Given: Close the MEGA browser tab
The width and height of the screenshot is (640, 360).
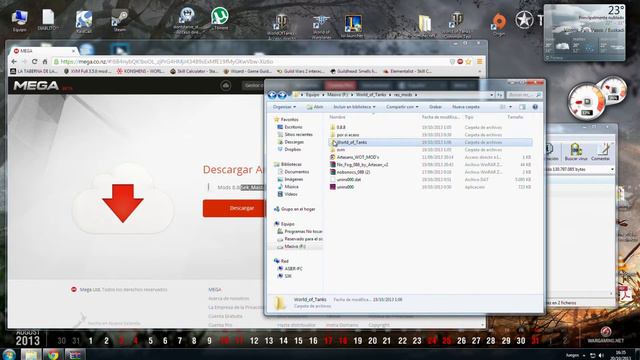Looking at the screenshot, I should pyautogui.click(x=74, y=51).
